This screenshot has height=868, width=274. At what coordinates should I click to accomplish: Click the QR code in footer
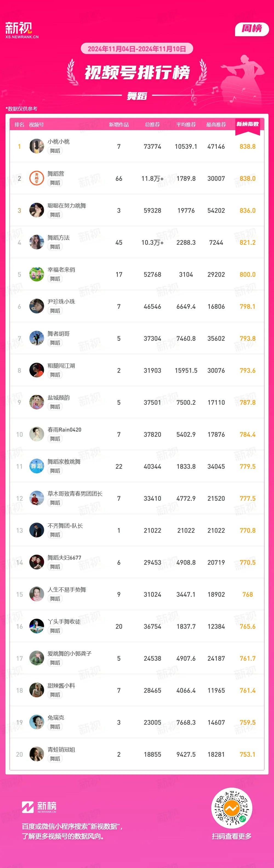[x=232, y=808]
